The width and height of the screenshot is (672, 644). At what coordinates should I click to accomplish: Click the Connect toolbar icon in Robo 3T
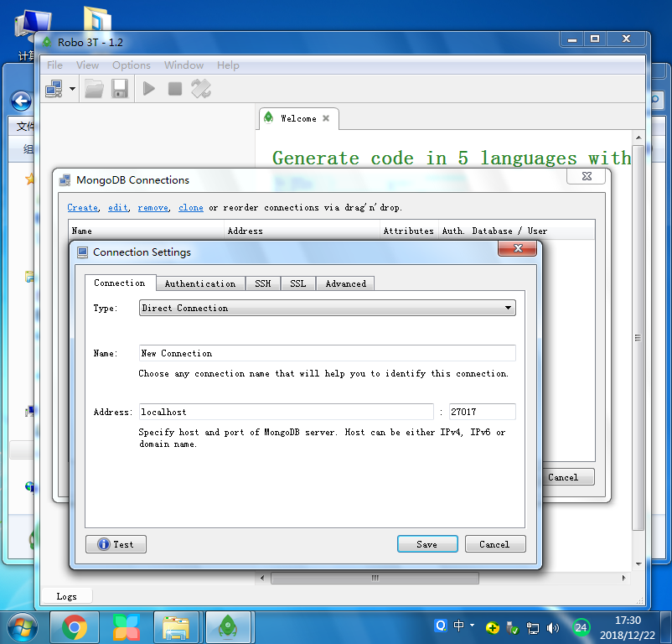54,89
